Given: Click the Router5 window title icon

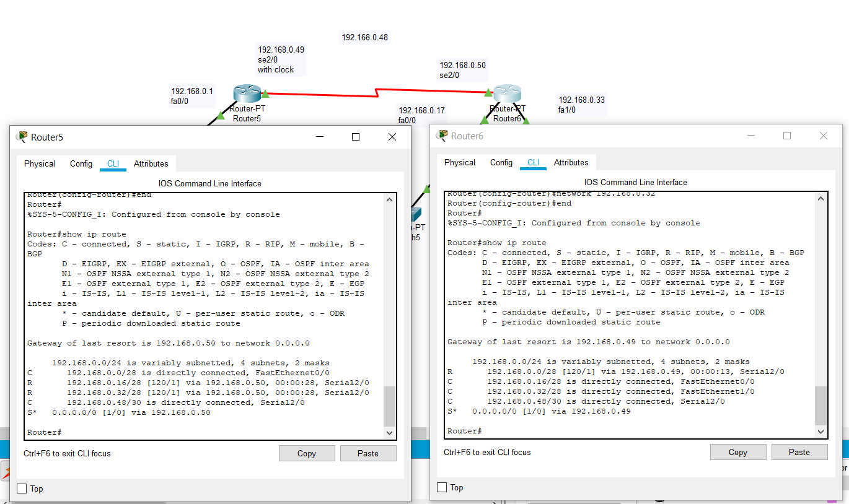Looking at the screenshot, I should [22, 137].
